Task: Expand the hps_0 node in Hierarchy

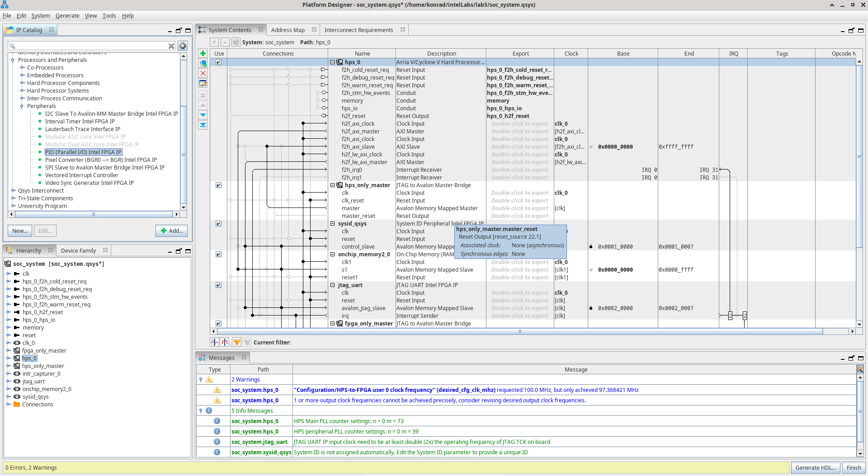Action: (9, 358)
